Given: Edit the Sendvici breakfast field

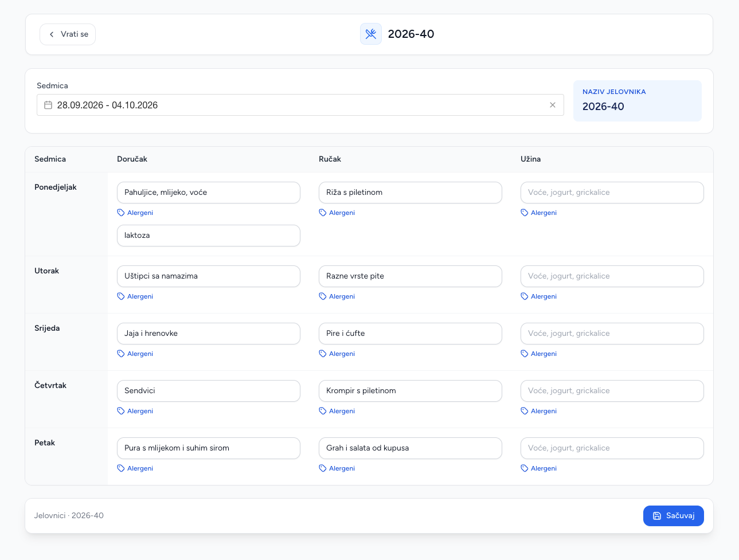Looking at the screenshot, I should 209,391.
